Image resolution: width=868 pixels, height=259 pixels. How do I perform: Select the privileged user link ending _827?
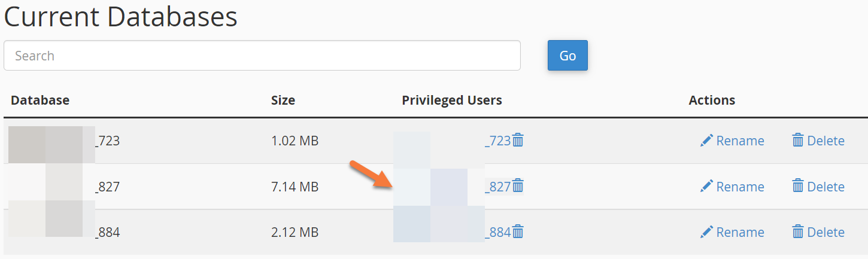(x=497, y=187)
